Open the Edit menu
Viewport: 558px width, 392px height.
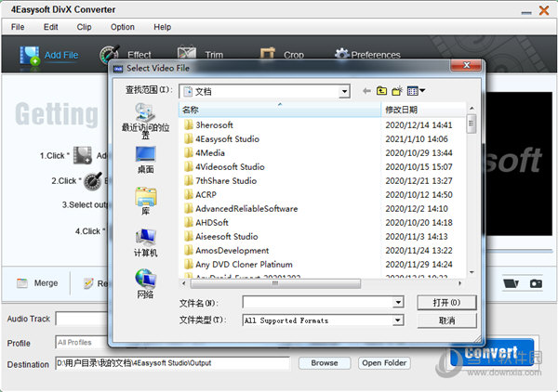50,27
